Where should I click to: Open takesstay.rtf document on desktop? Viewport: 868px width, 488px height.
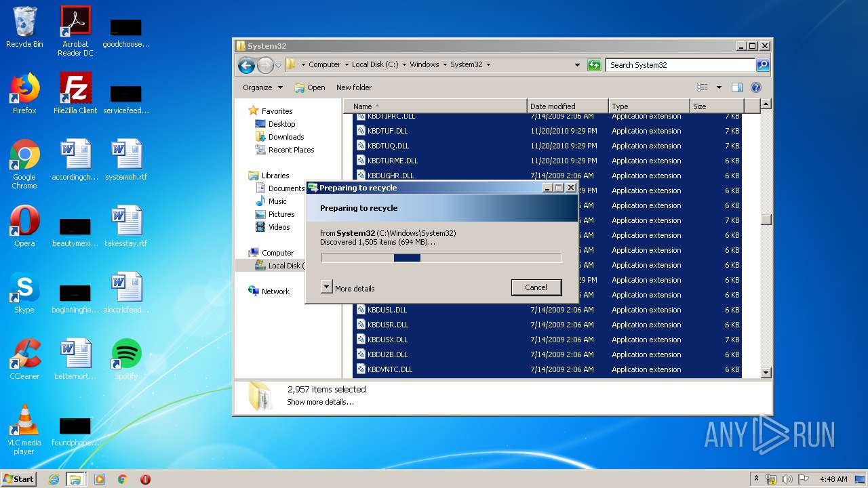point(126,227)
